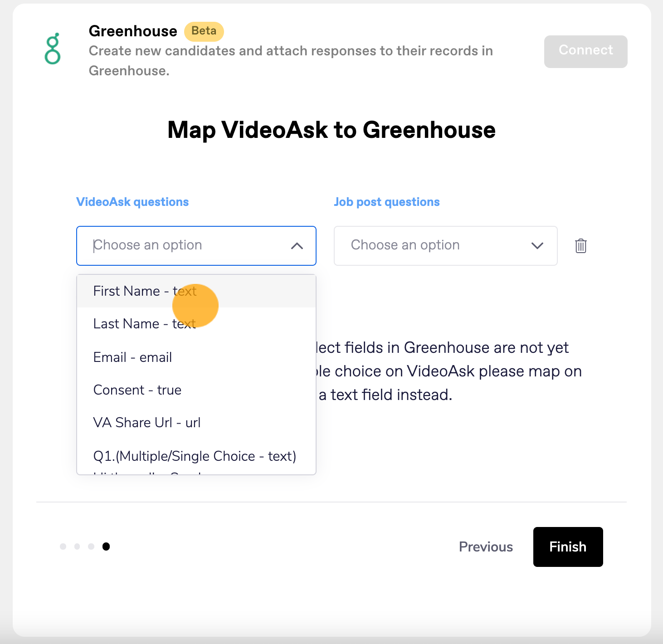Image resolution: width=663 pixels, height=644 pixels.
Task: Select 'First Name - text' option
Action: pos(196,291)
